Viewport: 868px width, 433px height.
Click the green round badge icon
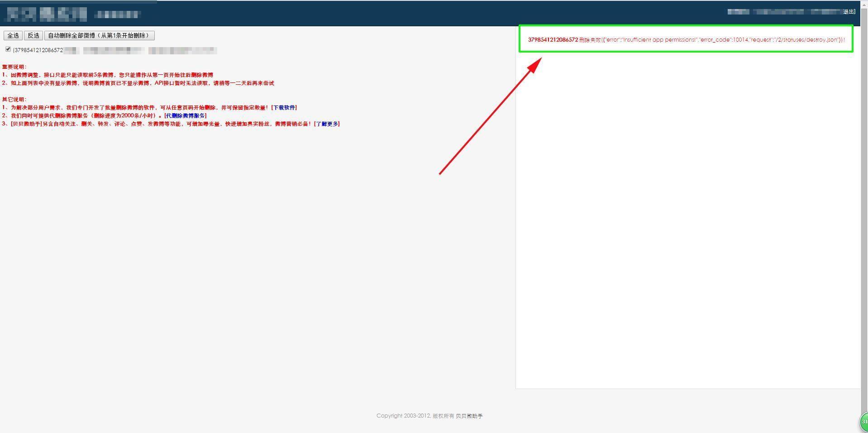863,422
